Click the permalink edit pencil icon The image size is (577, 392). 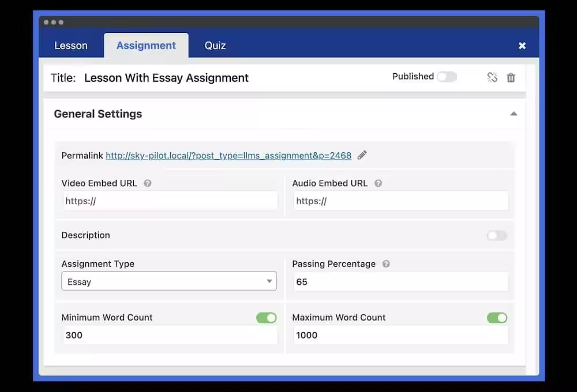point(362,155)
